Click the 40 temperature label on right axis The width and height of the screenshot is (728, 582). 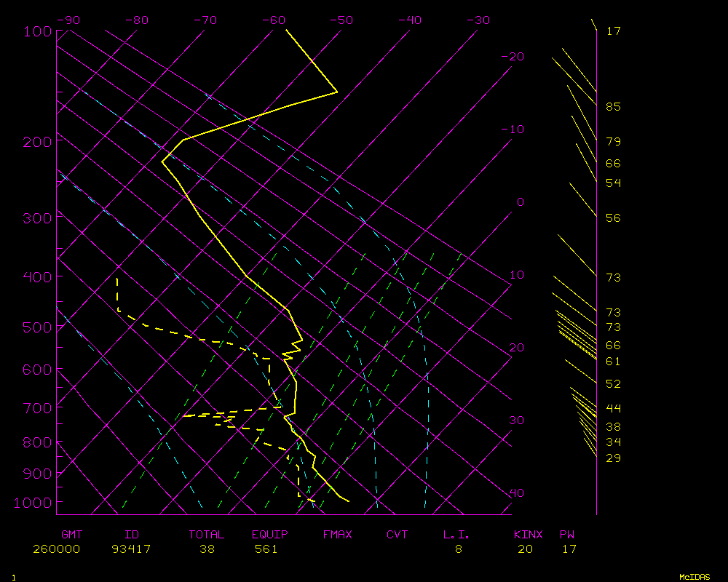pos(517,493)
